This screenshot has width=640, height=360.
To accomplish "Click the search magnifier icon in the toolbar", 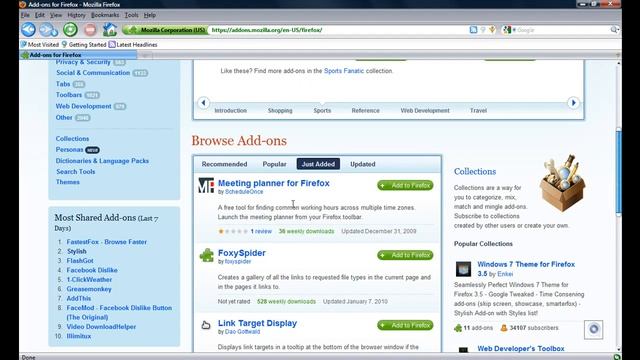I will pyautogui.click(x=614, y=30).
